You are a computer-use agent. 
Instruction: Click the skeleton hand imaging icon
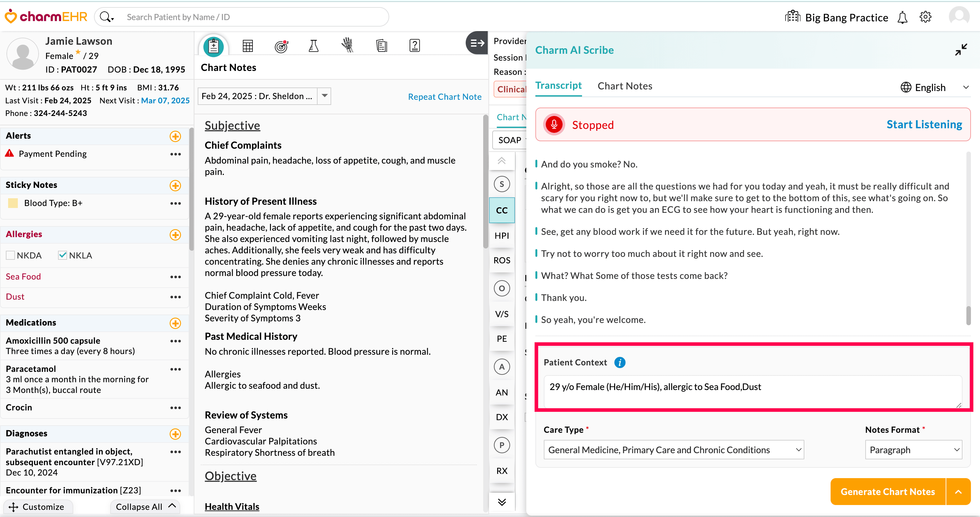[347, 45]
